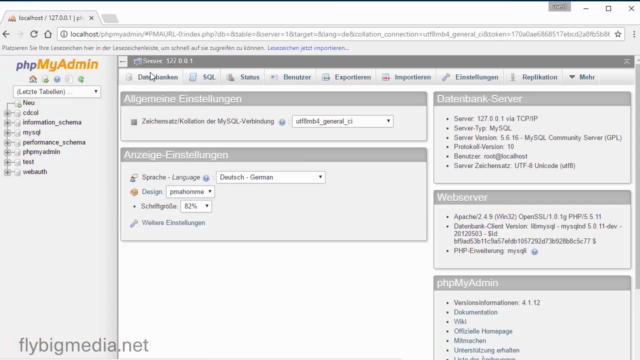Click the Neu tree item

point(29,103)
